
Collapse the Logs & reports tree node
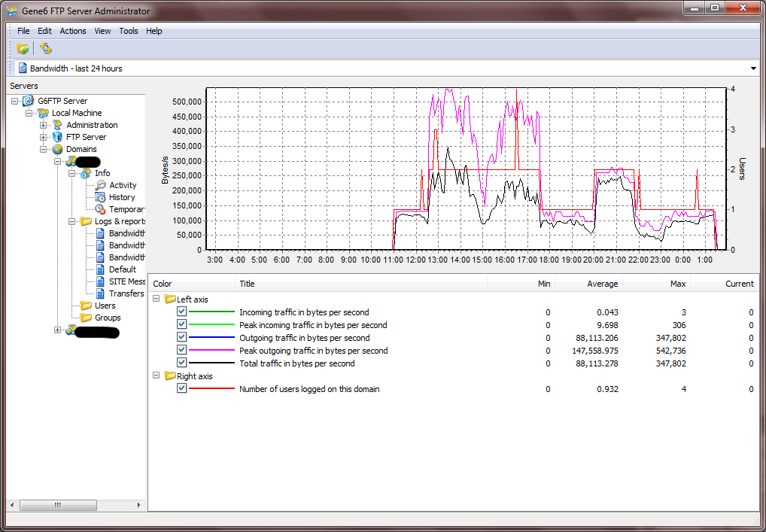pyautogui.click(x=71, y=221)
